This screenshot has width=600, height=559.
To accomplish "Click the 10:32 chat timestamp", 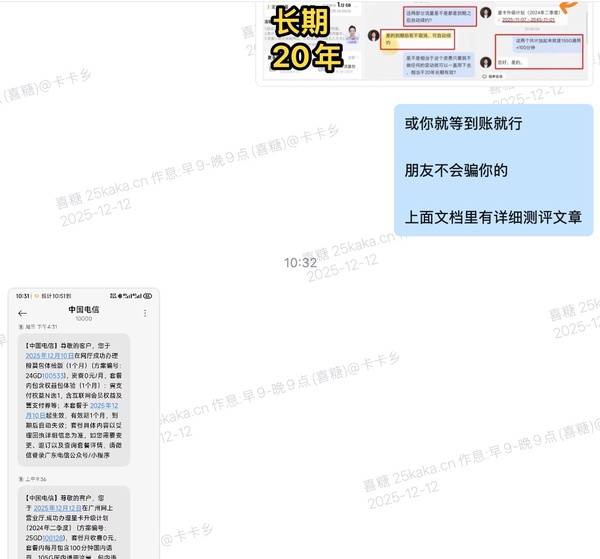I will [299, 263].
